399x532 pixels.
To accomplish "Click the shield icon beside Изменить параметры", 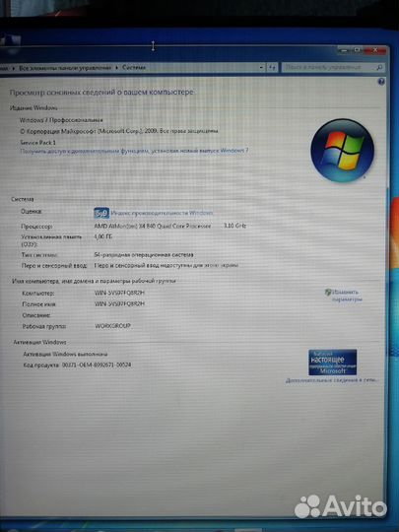I will click(x=328, y=293).
